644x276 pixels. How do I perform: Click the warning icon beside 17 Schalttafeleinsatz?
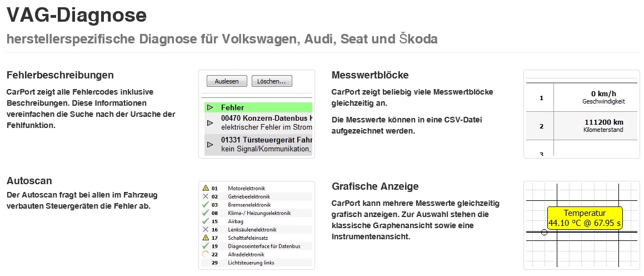click(x=206, y=238)
